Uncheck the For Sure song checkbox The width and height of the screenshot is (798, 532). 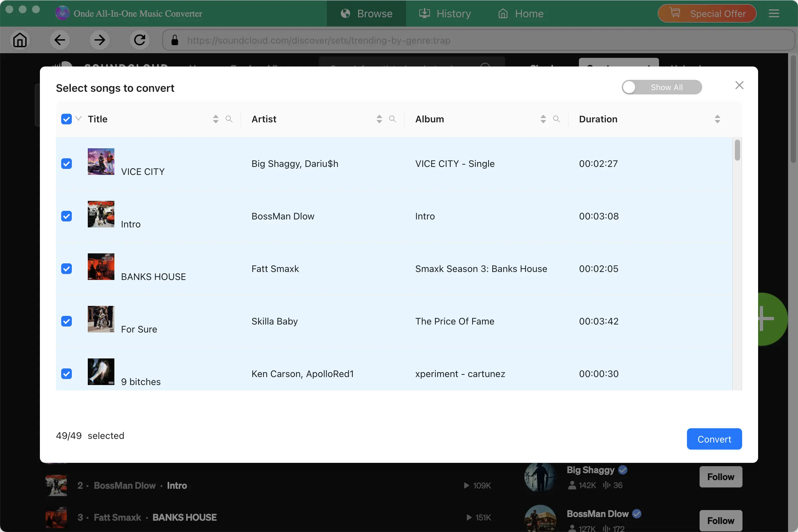66,321
